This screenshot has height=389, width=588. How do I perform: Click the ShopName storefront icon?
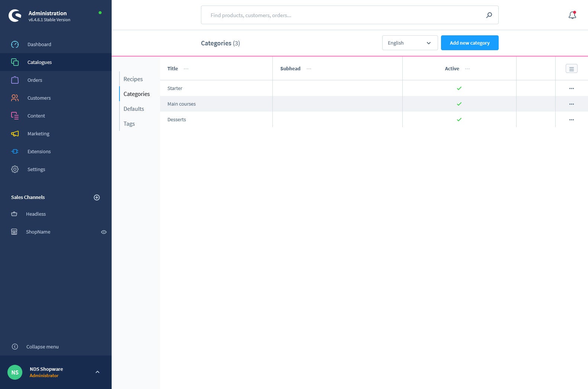pyautogui.click(x=14, y=232)
